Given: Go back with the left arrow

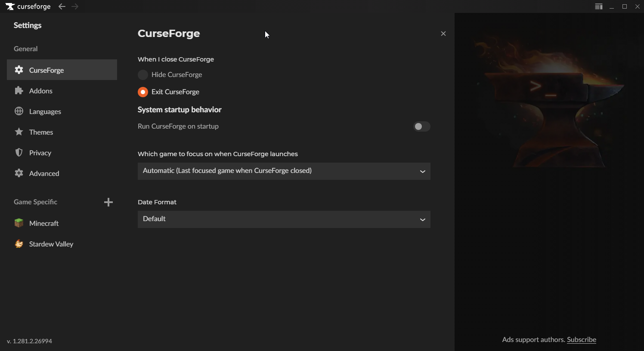Looking at the screenshot, I should pos(62,6).
